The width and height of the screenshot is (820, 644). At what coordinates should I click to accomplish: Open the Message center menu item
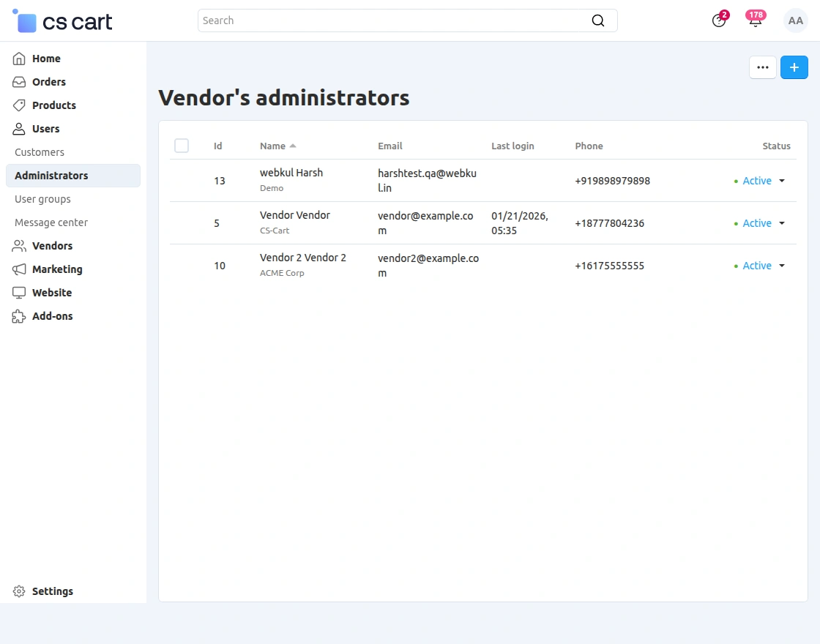51,222
